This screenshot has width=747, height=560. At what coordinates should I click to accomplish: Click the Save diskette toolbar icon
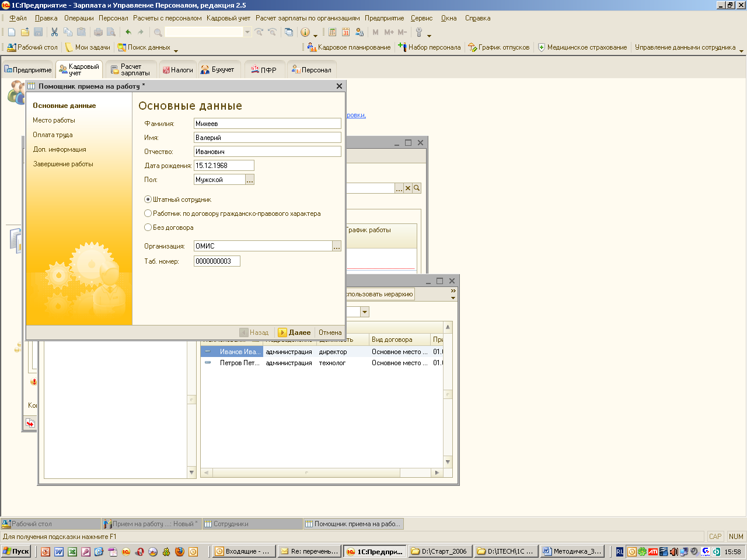(x=39, y=32)
